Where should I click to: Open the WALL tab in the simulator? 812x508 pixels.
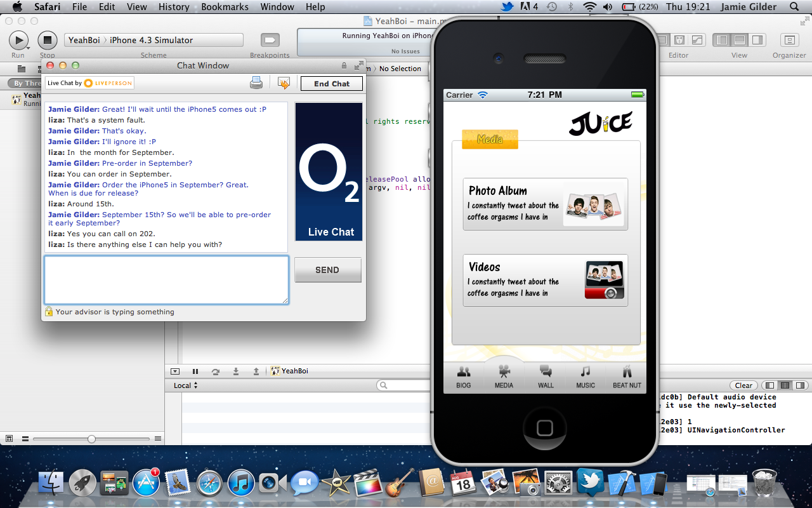(546, 377)
